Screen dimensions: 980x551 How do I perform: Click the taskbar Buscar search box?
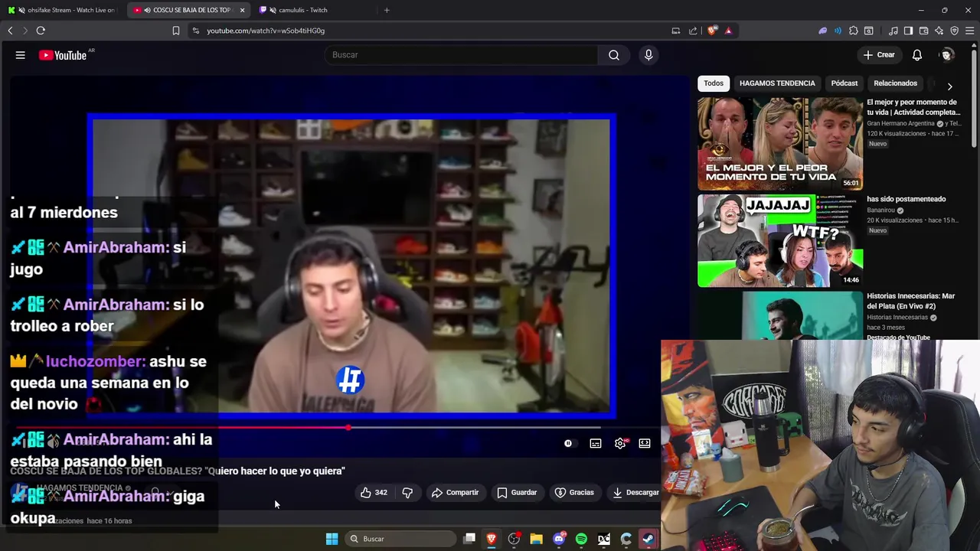tap(400, 539)
